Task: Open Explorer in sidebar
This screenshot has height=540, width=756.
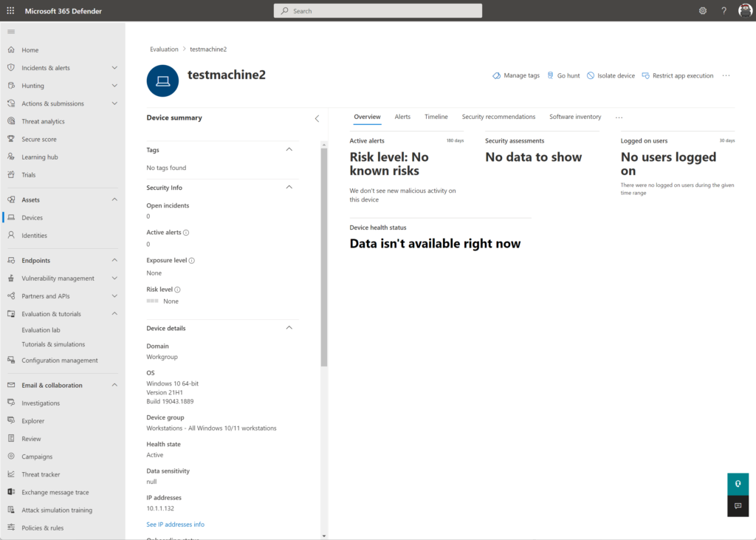Action: [x=32, y=421]
